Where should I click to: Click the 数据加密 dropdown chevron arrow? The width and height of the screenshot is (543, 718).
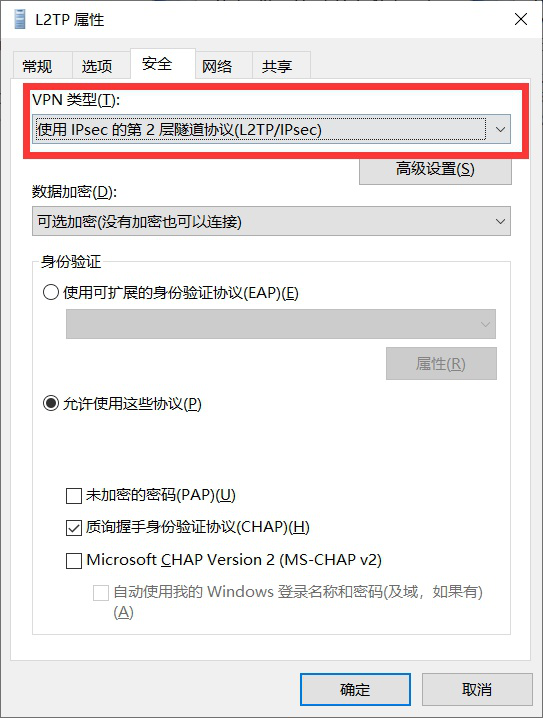pos(500,222)
